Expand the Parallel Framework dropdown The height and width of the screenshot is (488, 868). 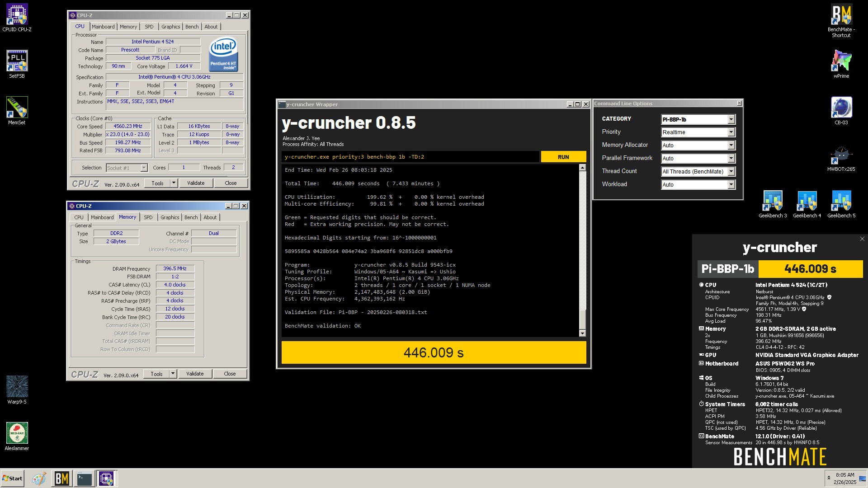tap(698, 159)
